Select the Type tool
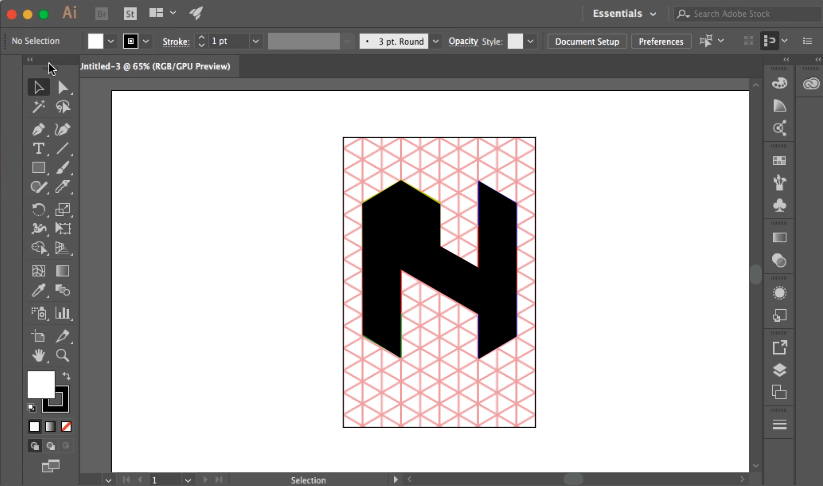Screen dimensions: 823x486 (x=38, y=149)
